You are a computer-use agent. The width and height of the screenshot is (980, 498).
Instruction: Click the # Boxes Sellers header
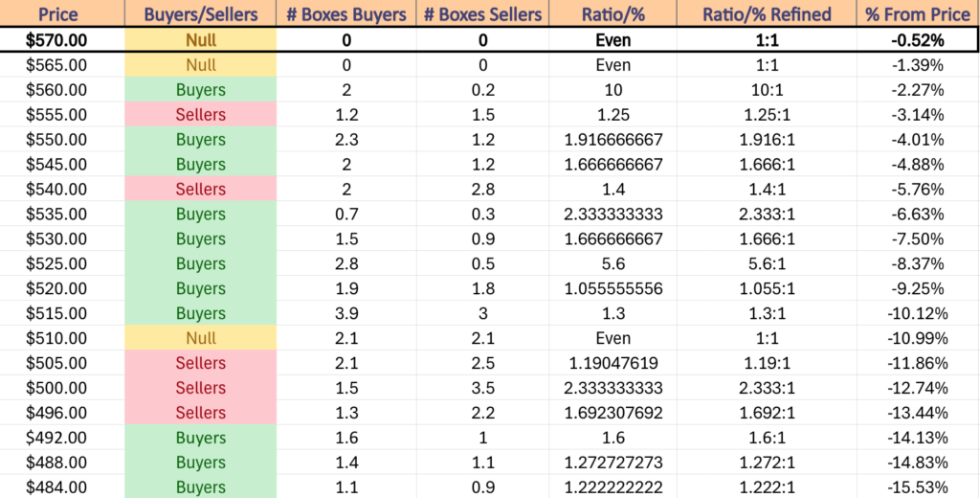click(482, 13)
